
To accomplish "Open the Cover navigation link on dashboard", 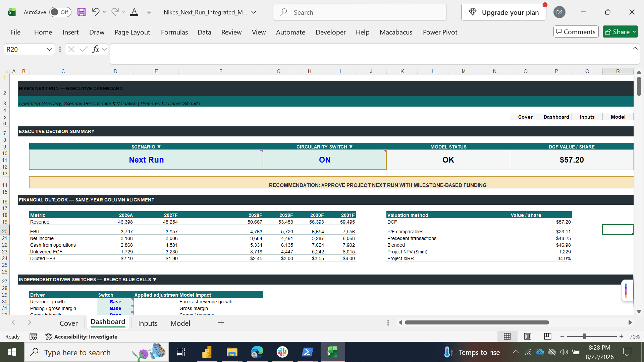I will point(525,117).
